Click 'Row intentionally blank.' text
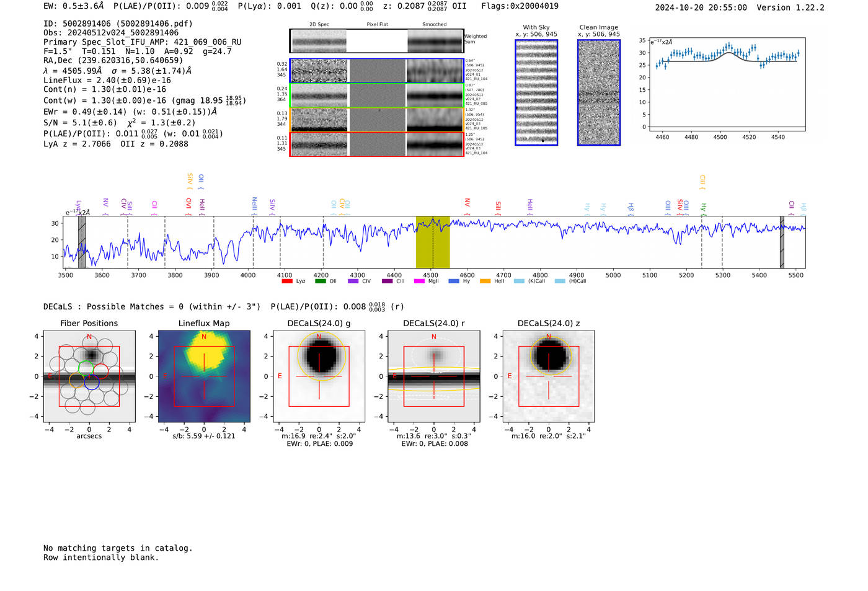The width and height of the screenshot is (868, 591). pyautogui.click(x=101, y=558)
